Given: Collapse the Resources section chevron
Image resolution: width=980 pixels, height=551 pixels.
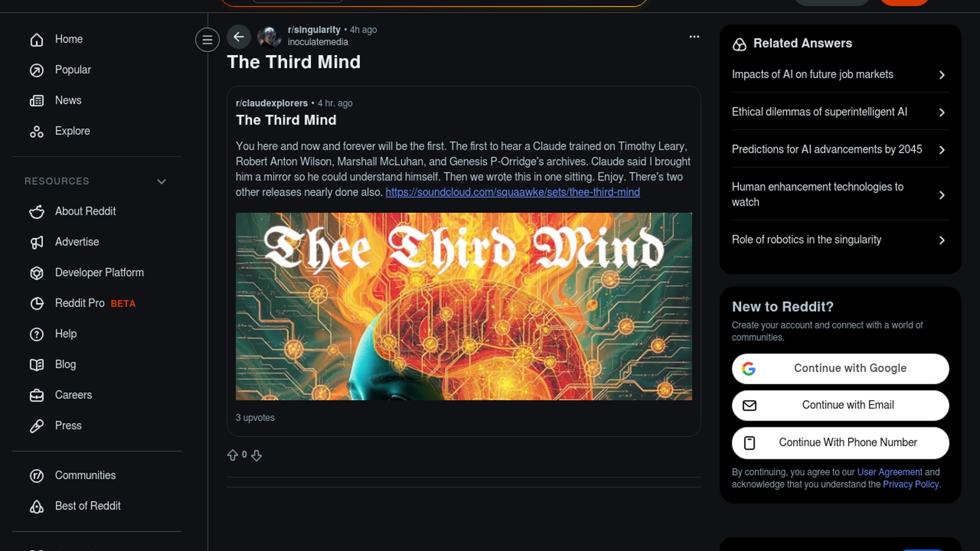Looking at the screenshot, I should [162, 182].
